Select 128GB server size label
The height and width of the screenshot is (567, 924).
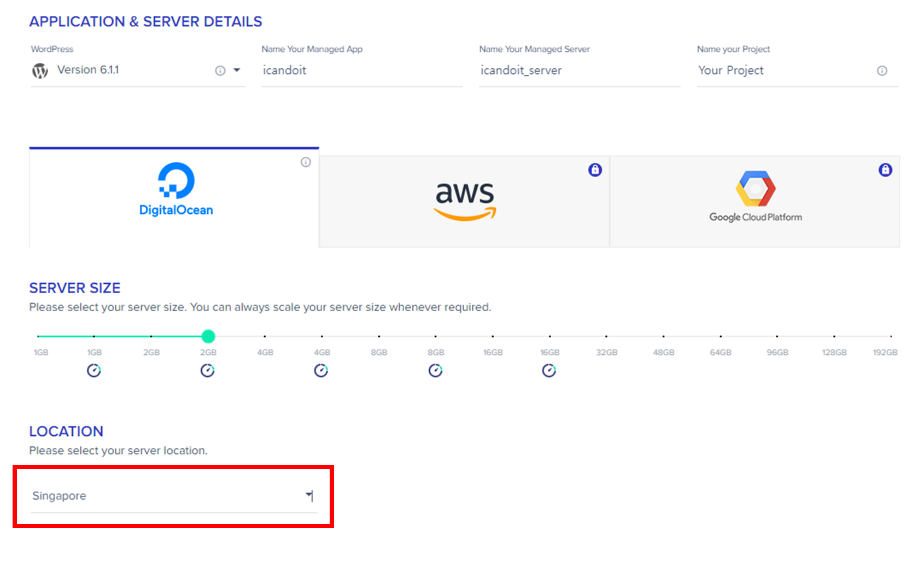point(834,353)
